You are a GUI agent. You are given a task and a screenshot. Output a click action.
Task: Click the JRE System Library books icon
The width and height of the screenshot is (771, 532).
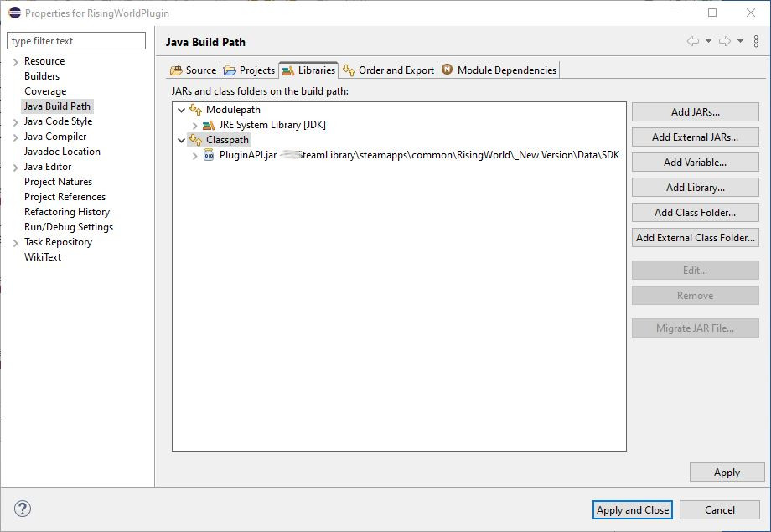click(x=209, y=125)
